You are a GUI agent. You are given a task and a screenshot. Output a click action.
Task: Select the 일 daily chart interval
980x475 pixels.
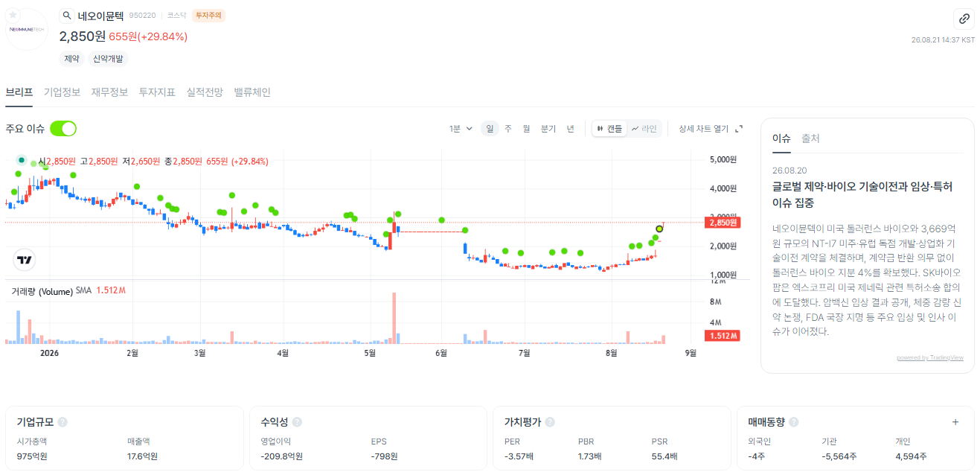(490, 129)
